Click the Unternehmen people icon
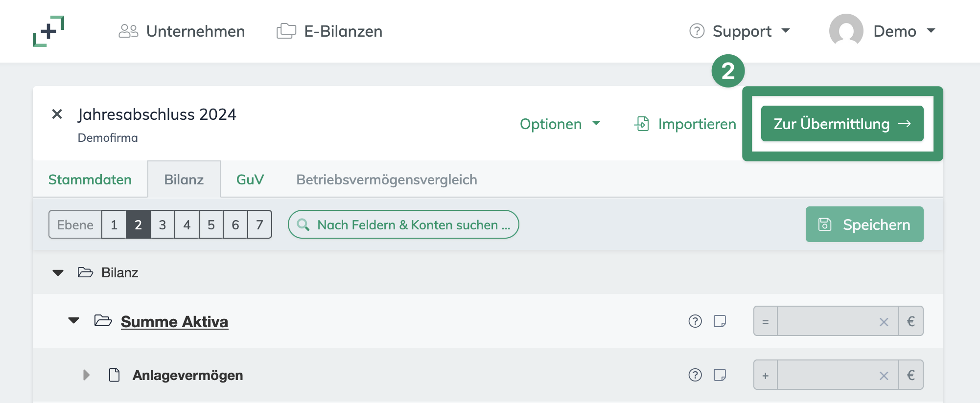The image size is (980, 403). click(x=128, y=31)
